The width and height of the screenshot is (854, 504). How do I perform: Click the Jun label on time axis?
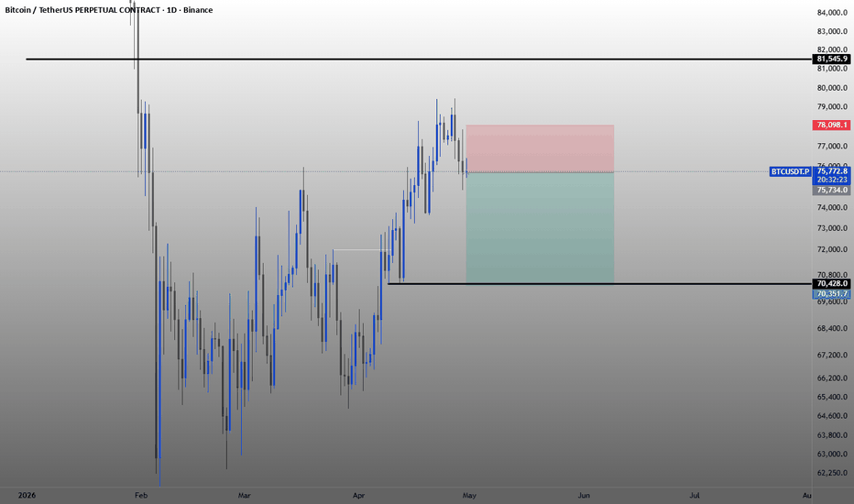coord(584,495)
